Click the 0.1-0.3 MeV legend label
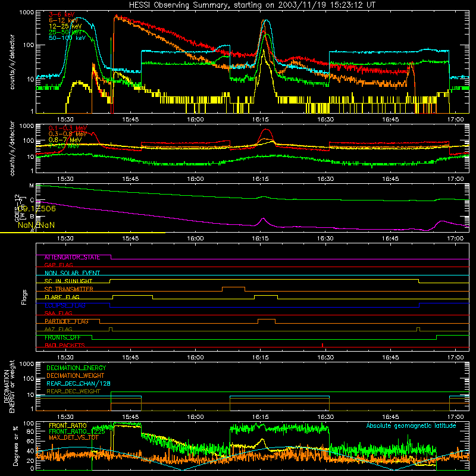Screen dimensions: 476x476 tap(68, 128)
